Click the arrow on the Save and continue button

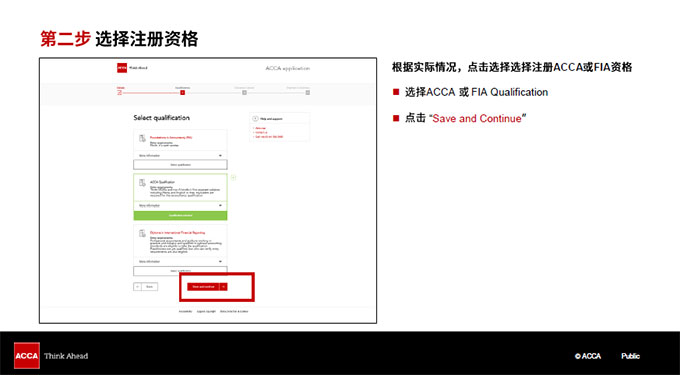[x=223, y=287]
